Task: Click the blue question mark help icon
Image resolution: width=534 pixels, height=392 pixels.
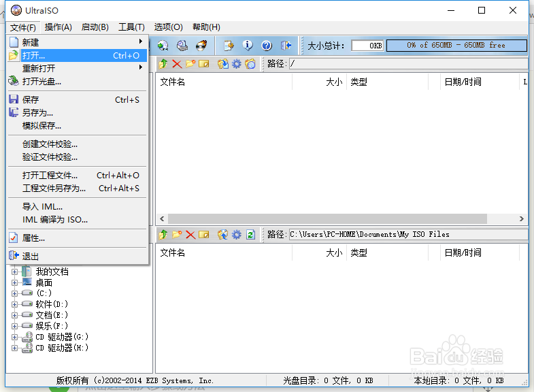Action: pyautogui.click(x=267, y=46)
